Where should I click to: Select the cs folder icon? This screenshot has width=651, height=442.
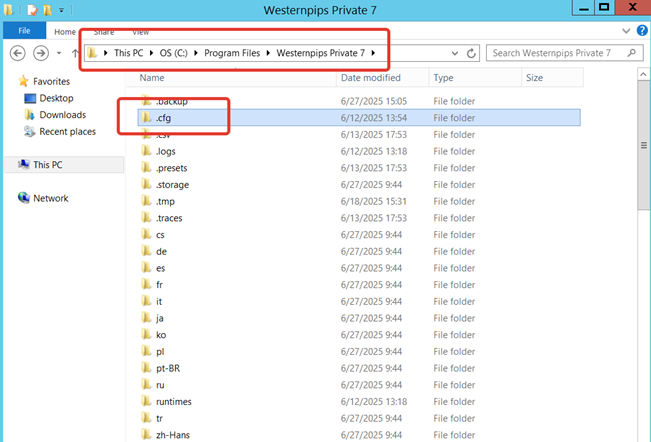(x=146, y=234)
